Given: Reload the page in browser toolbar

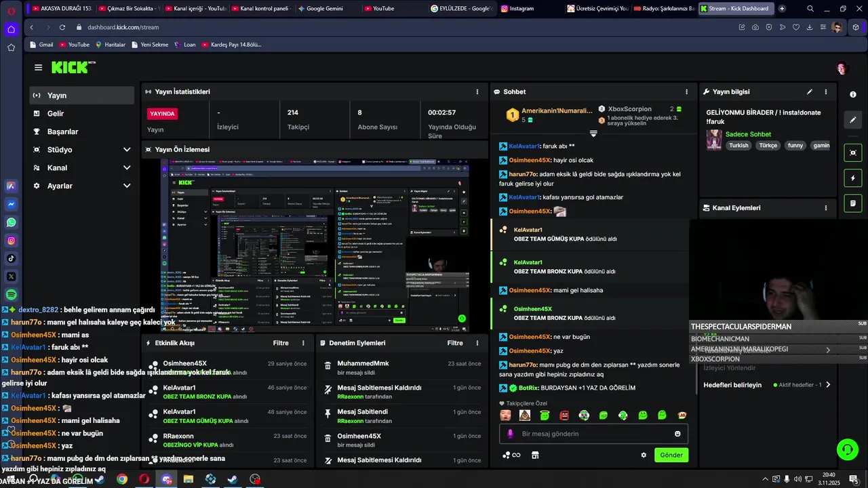Looking at the screenshot, I should [62, 27].
